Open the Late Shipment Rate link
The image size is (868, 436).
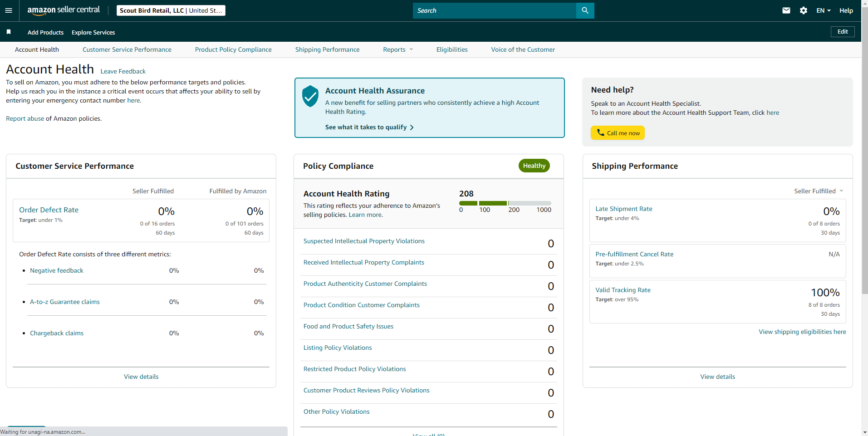point(624,209)
